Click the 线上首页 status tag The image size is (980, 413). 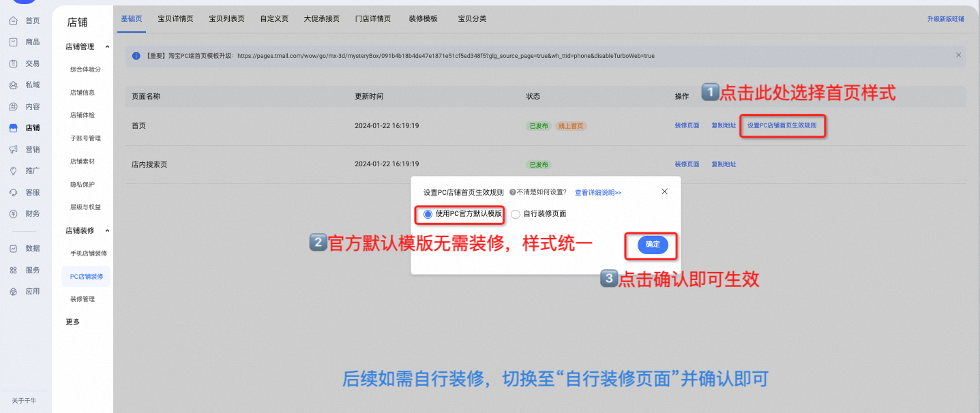(x=571, y=126)
